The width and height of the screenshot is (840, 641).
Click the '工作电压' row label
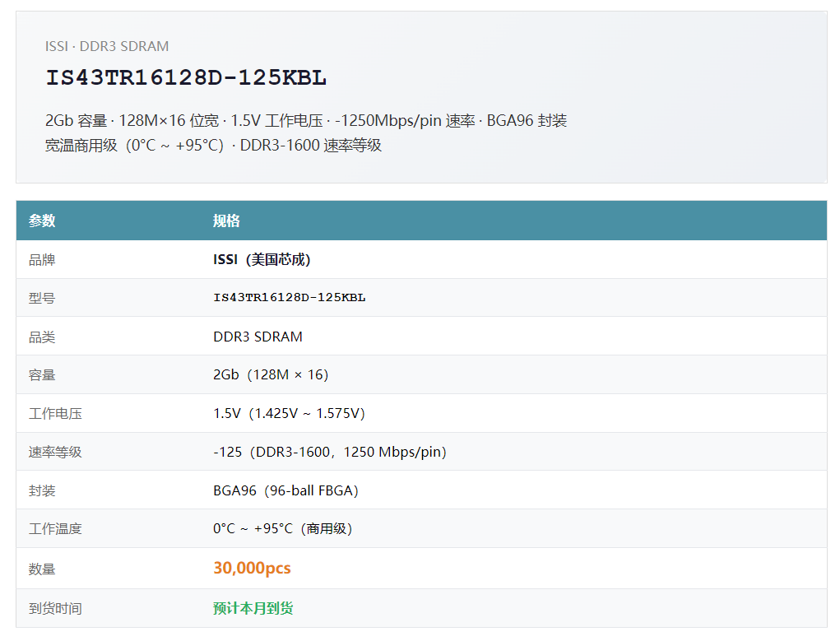tap(55, 414)
